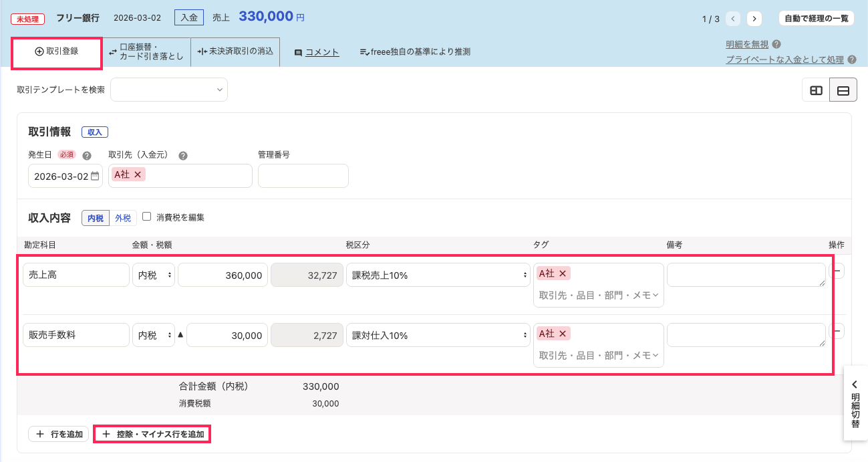Viewport: 868px width, 462px height.
Task: Click the 32,727 tax amount cell
Action: (x=307, y=275)
